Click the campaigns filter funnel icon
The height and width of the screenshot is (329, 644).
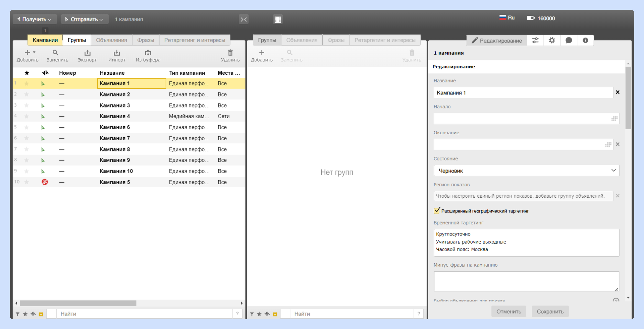[17, 314]
